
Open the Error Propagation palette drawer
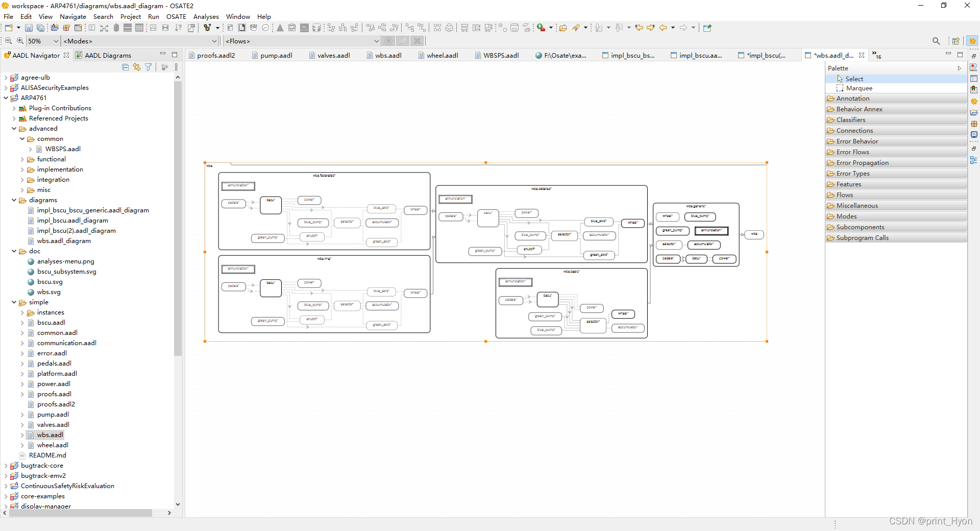click(x=896, y=162)
